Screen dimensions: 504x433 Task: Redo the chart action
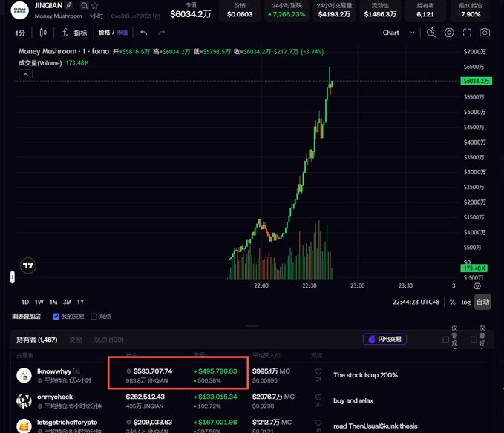tap(161, 33)
